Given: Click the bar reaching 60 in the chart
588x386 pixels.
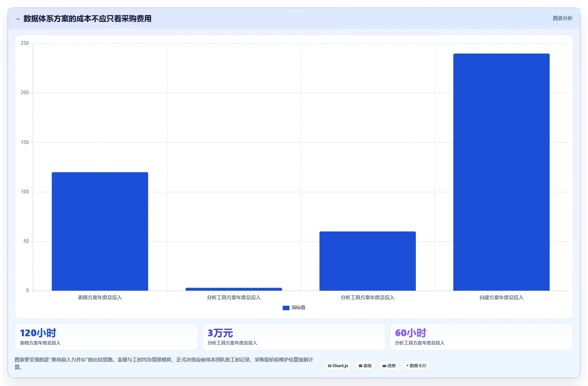Looking at the screenshot, I should [x=368, y=261].
